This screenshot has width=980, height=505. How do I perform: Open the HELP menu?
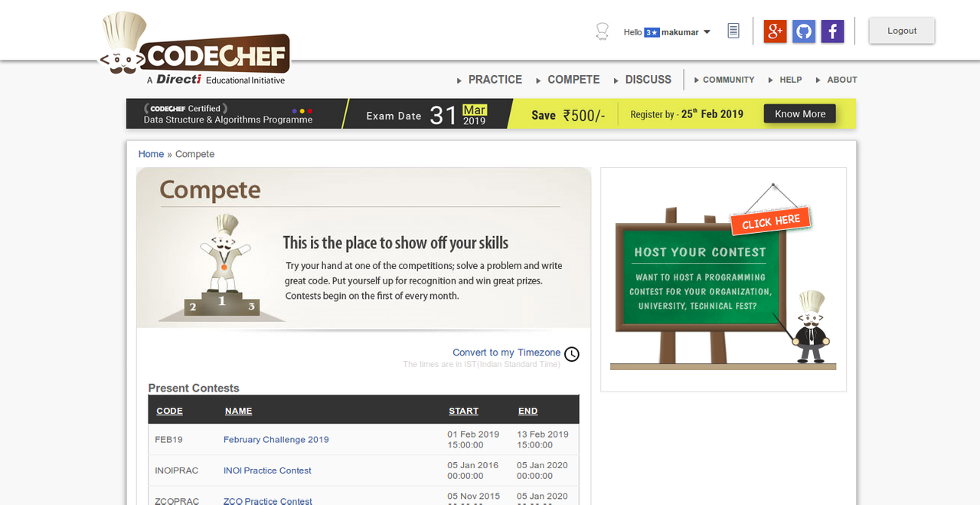click(x=791, y=80)
